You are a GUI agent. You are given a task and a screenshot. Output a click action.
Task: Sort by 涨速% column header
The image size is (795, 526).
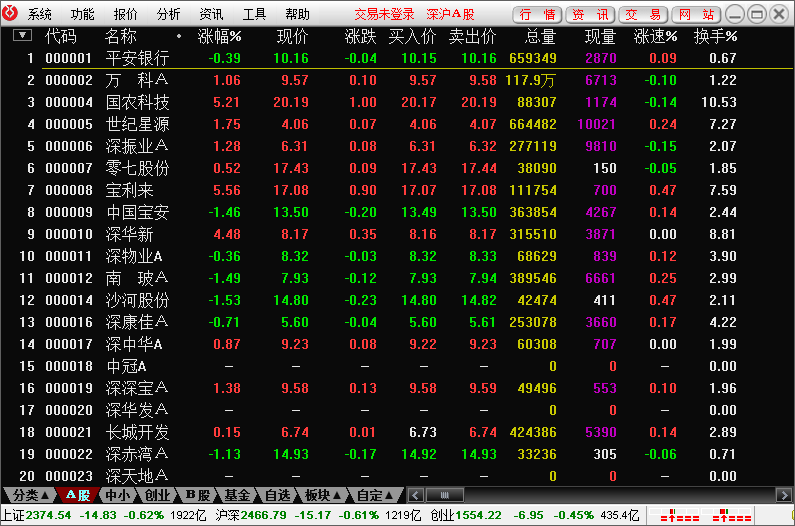point(656,36)
